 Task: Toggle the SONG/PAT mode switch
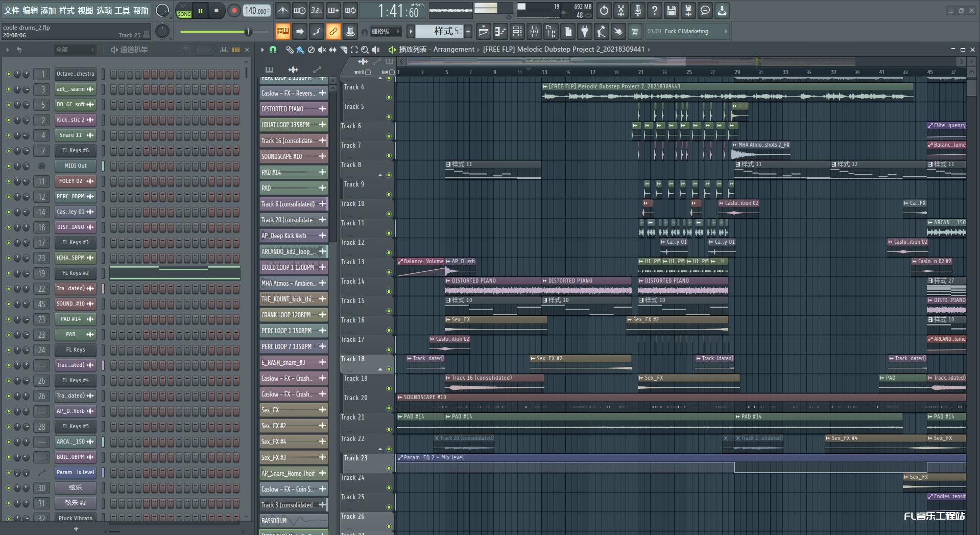click(x=184, y=11)
